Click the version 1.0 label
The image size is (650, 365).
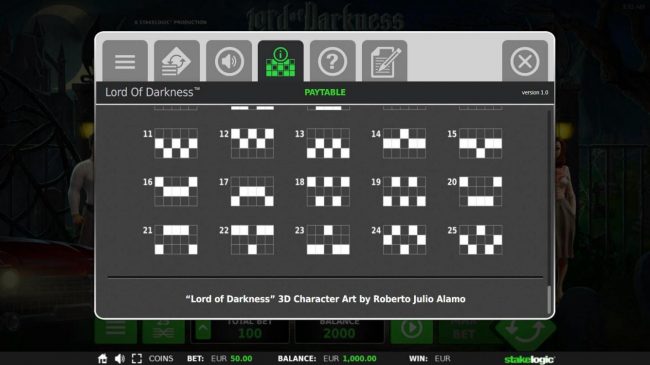[x=535, y=92]
